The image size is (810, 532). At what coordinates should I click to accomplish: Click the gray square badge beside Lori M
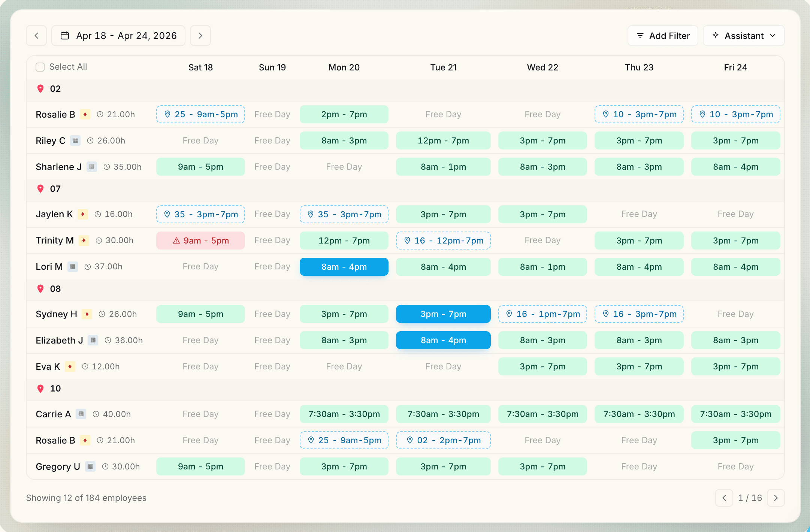[x=73, y=267]
